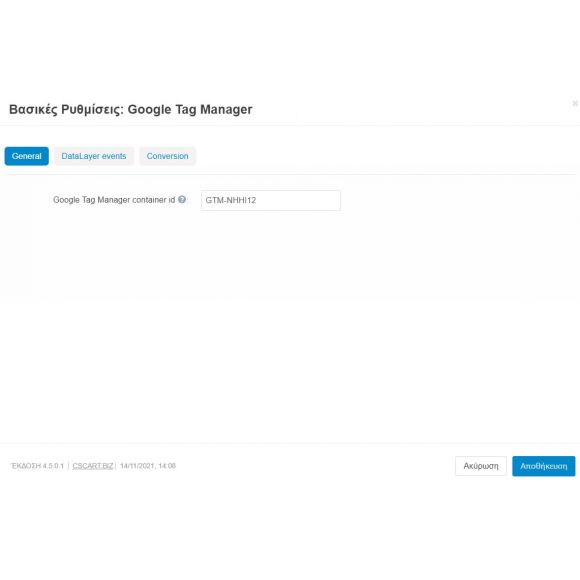Open the DataLayer events tab
580x580 pixels.
94,156
